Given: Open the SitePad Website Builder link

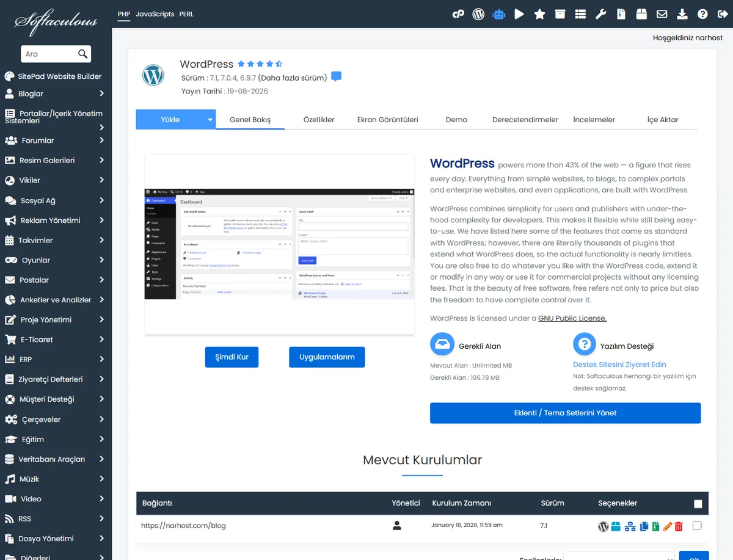Looking at the screenshot, I should pos(53,76).
